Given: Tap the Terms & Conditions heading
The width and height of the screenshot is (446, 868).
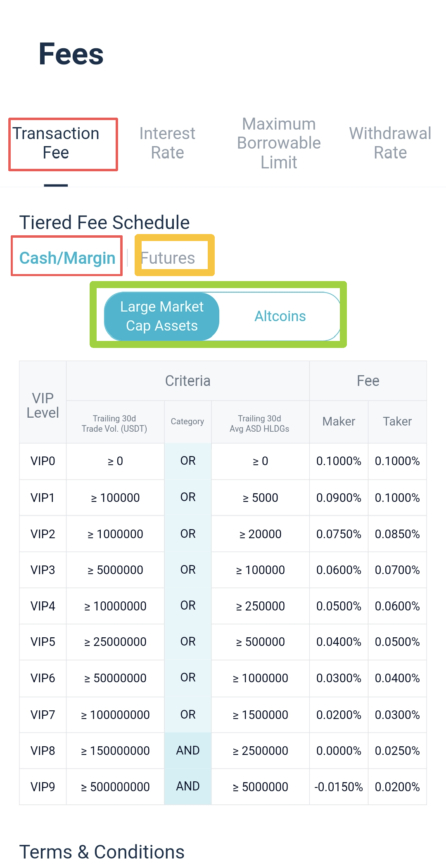Looking at the screenshot, I should (102, 852).
